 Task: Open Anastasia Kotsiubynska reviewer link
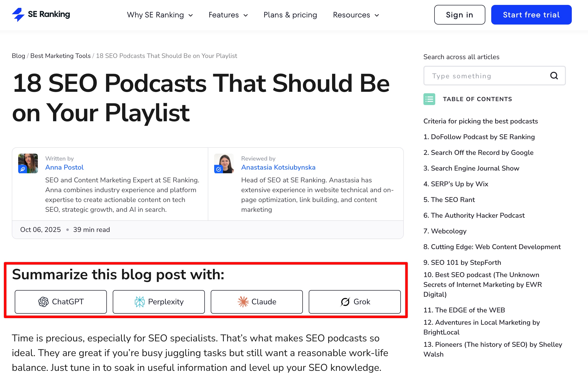click(278, 167)
